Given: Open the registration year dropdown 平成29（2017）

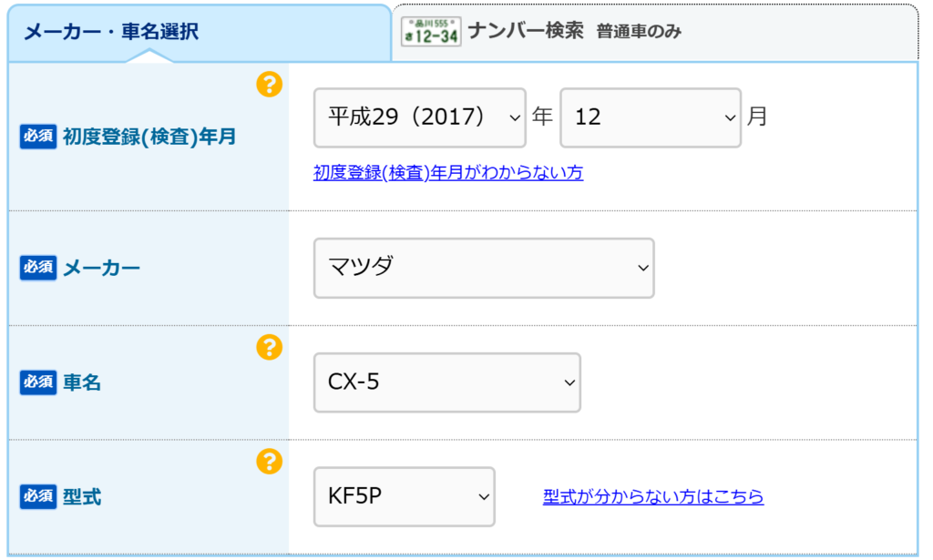Looking at the screenshot, I should (419, 117).
